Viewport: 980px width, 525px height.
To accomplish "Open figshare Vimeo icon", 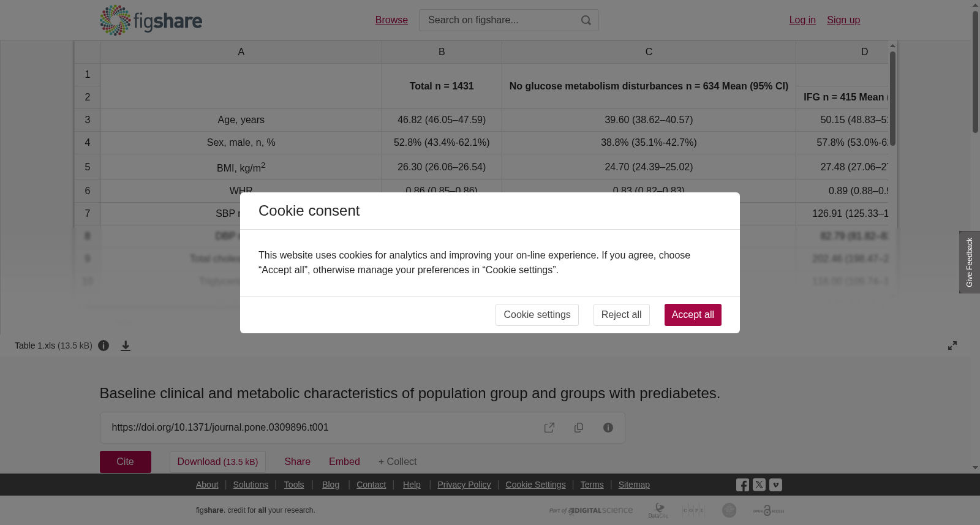I will coord(775,485).
